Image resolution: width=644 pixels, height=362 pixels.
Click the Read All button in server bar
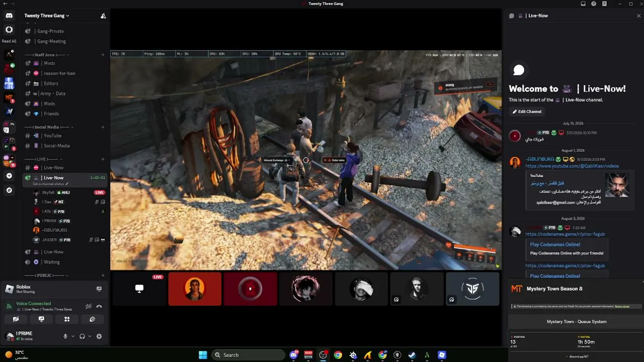pos(9,41)
